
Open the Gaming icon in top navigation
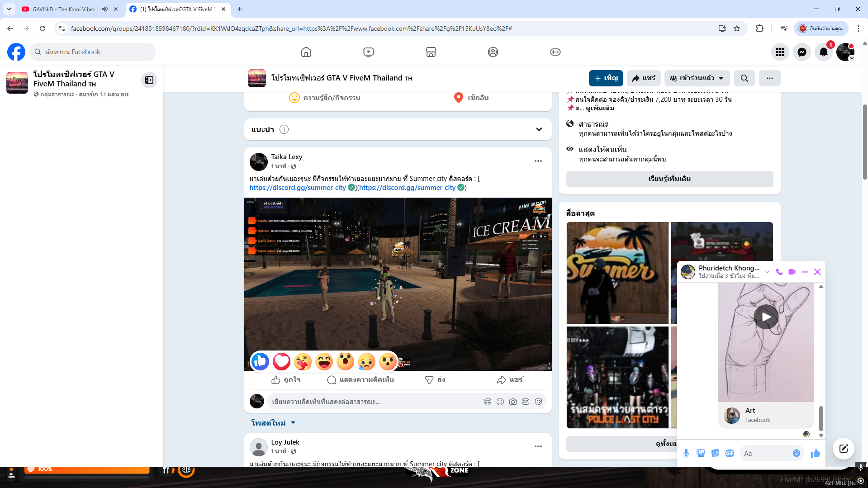click(x=555, y=52)
